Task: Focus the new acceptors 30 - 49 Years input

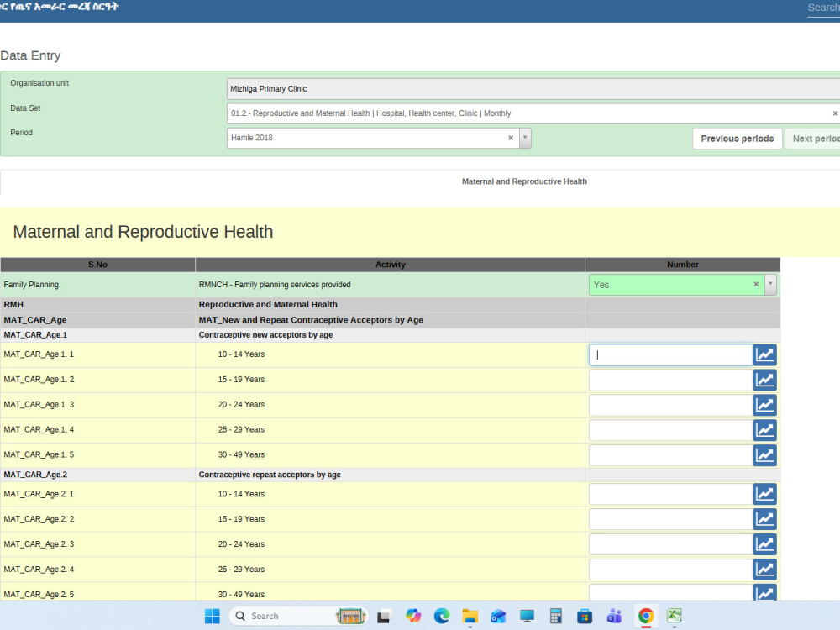Action: coord(670,455)
